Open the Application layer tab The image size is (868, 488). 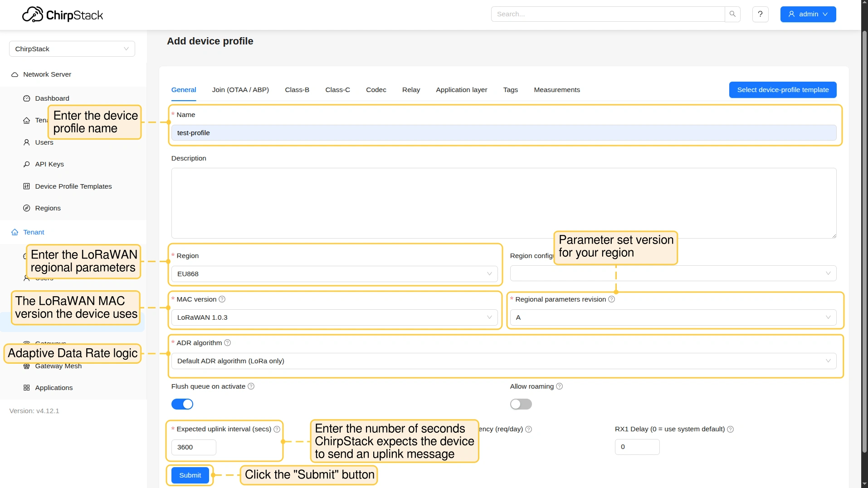462,90
